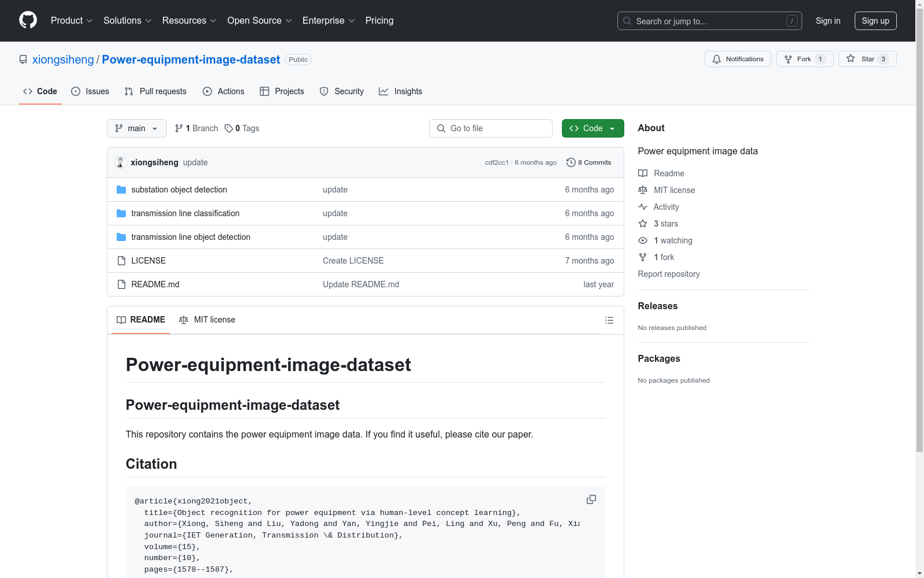The image size is (924, 578).
Task: Click the file icon next to LICENSE
Action: click(x=121, y=261)
